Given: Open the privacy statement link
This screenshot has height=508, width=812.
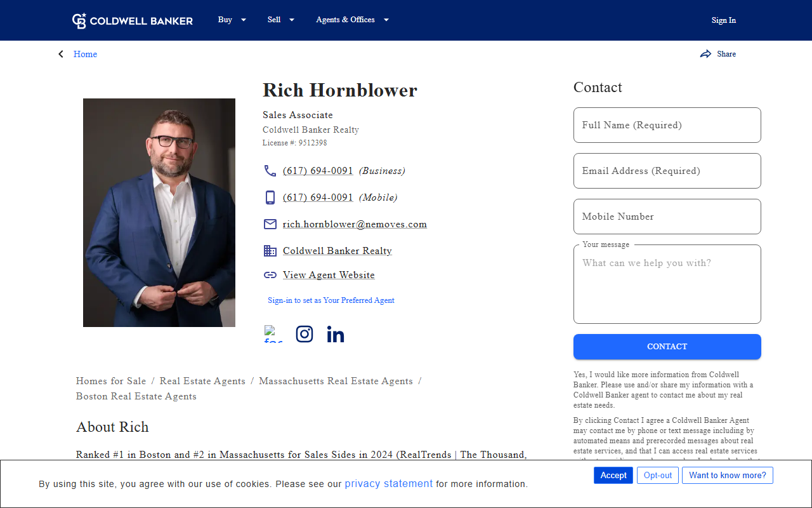Looking at the screenshot, I should [389, 483].
